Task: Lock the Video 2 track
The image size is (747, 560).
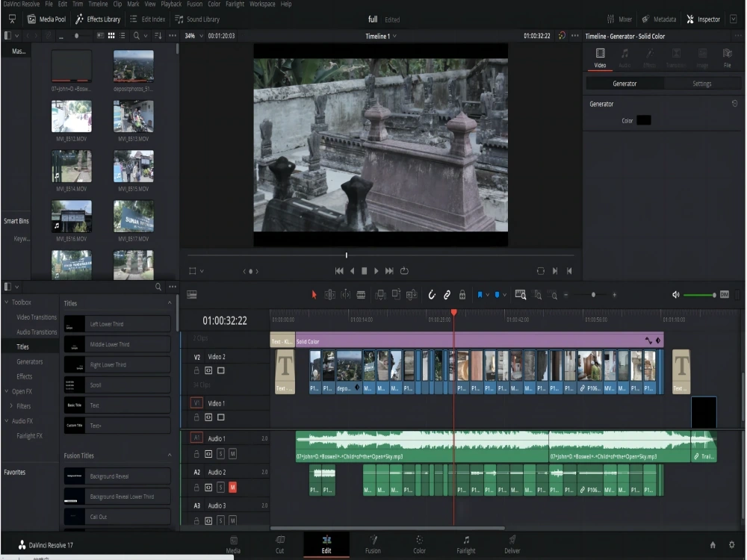Action: click(196, 370)
